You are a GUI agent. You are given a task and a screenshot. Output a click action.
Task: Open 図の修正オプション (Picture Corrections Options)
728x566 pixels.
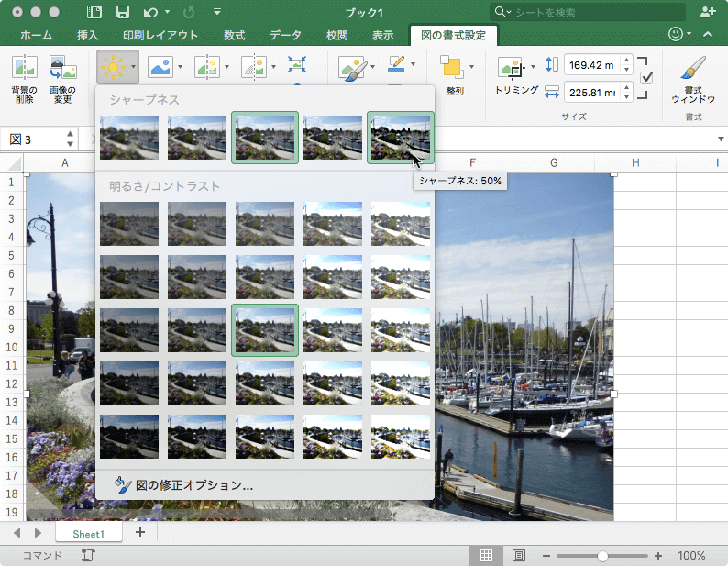194,485
